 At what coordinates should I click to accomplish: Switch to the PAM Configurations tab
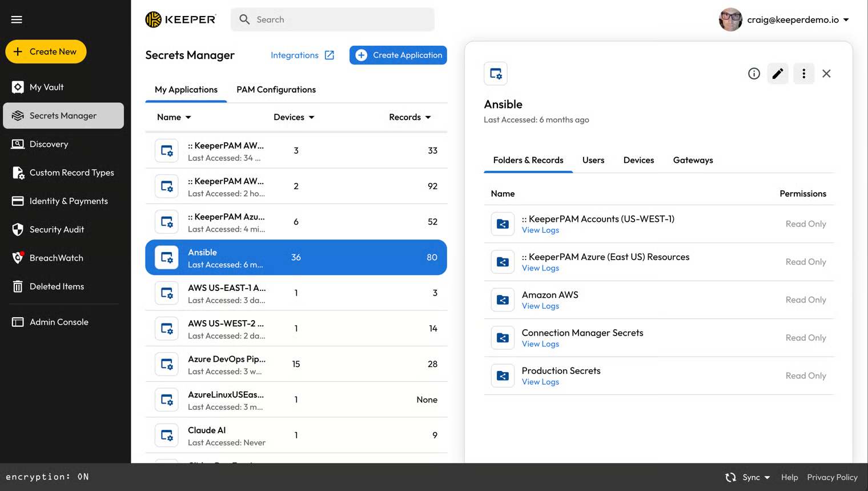(x=276, y=90)
